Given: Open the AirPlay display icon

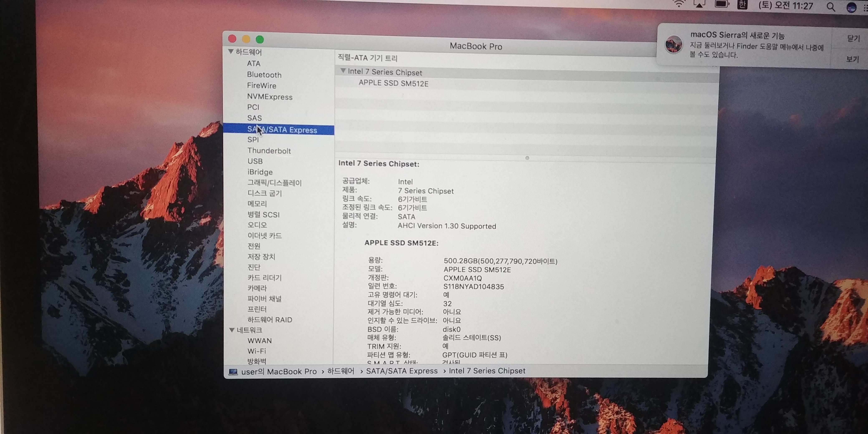Looking at the screenshot, I should [x=700, y=4].
